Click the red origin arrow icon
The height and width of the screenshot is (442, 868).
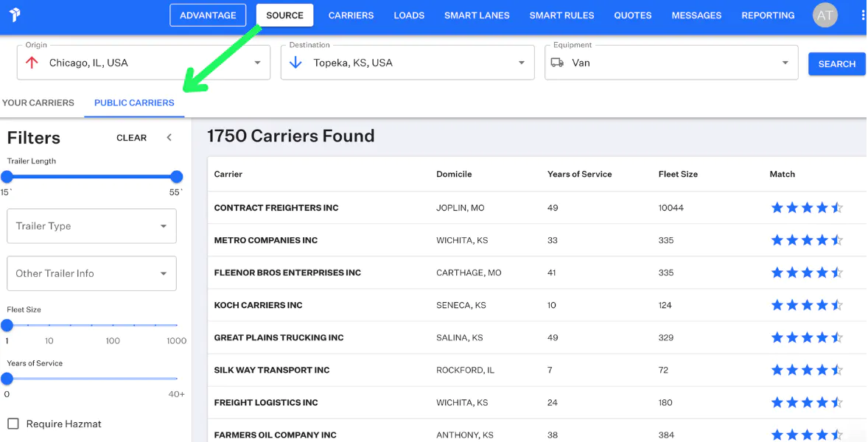click(x=32, y=63)
